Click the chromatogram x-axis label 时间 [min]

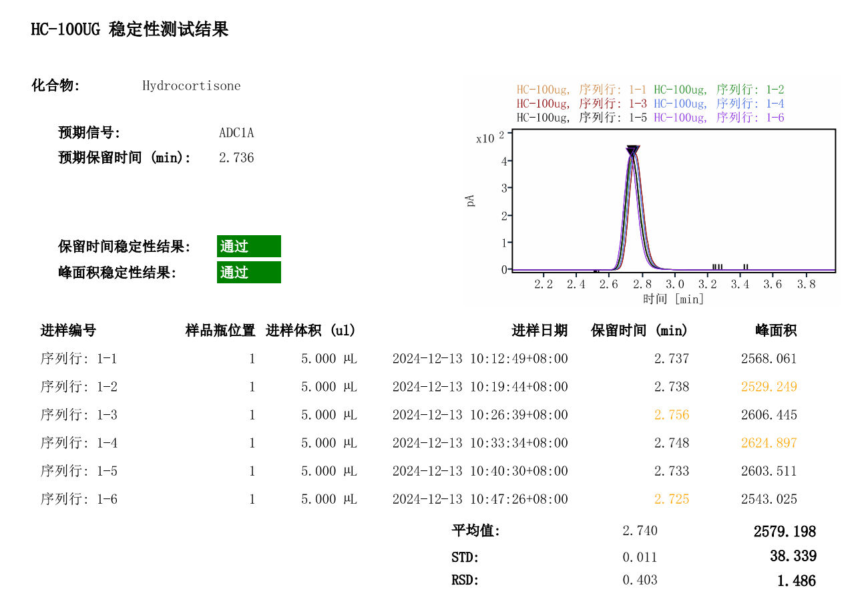coord(673,299)
